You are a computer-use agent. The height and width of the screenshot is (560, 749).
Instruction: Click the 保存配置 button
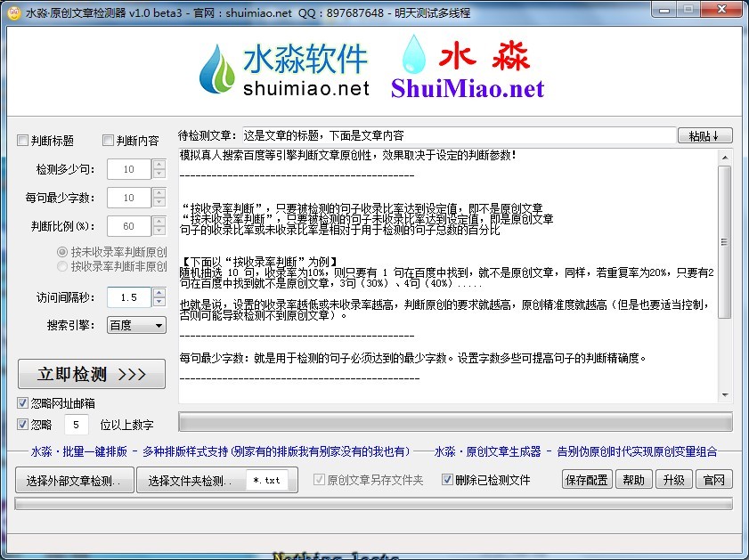pos(586,480)
